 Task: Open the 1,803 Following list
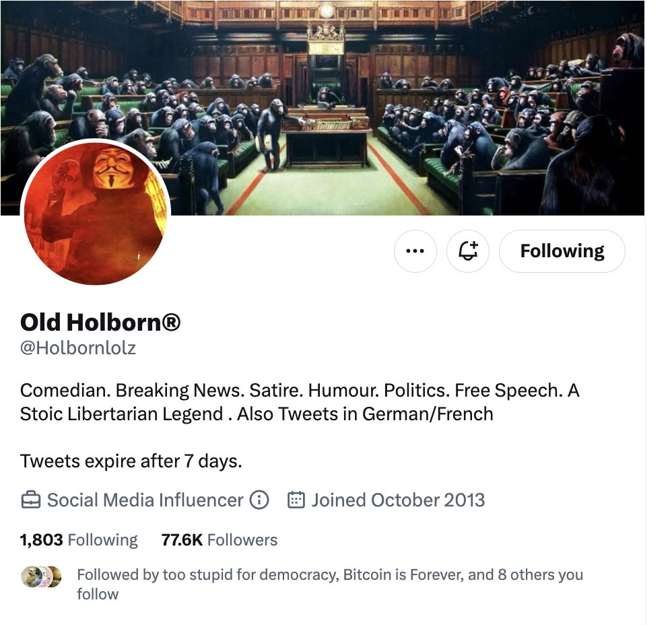click(x=79, y=540)
